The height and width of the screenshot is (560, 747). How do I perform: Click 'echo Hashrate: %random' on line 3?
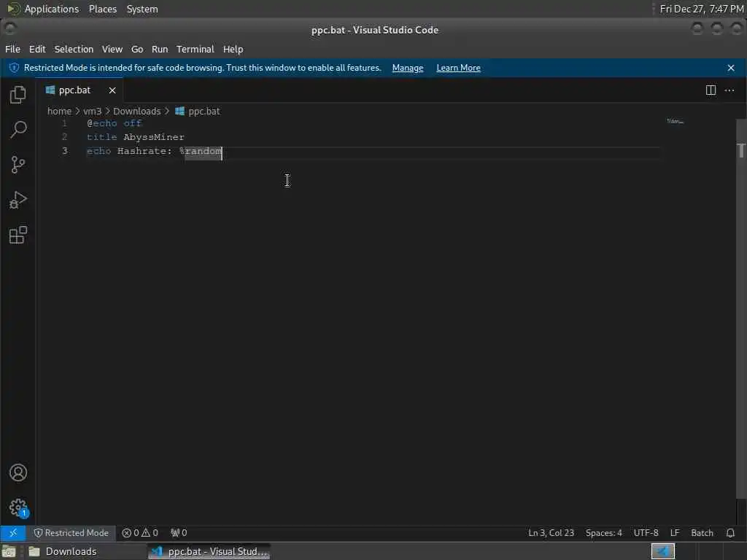pos(155,151)
